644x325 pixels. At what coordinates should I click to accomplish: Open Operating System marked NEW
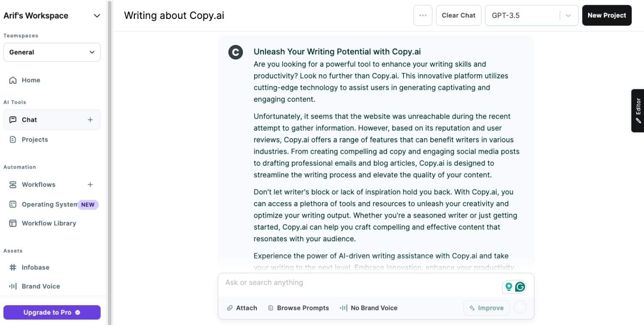(x=13, y=204)
